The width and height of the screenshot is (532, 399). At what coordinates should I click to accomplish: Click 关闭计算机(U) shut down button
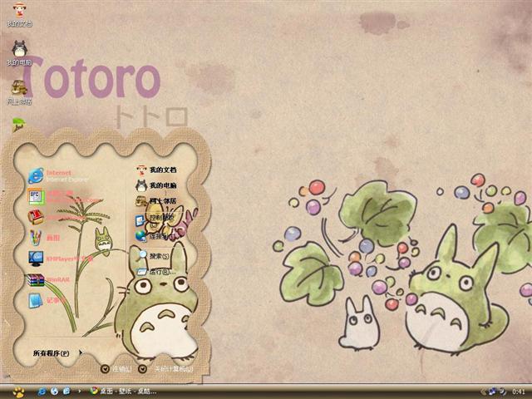[x=166, y=369]
